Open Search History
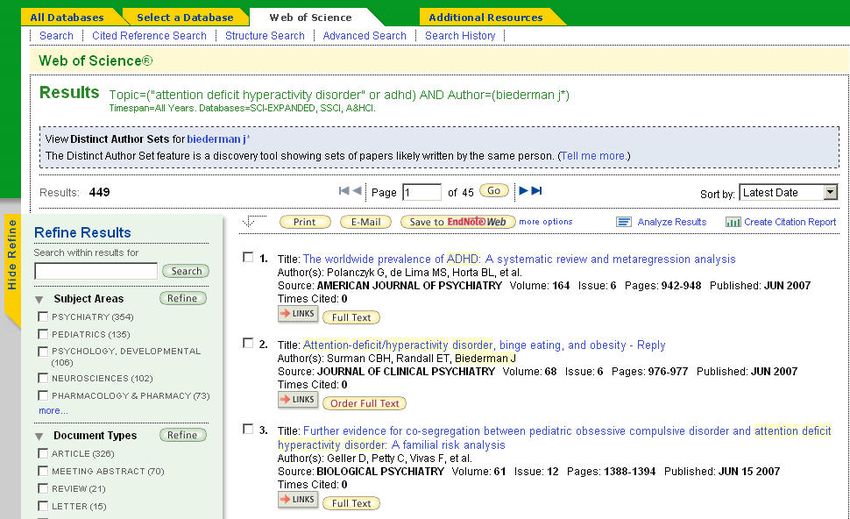This screenshot has height=519, width=850. [460, 35]
